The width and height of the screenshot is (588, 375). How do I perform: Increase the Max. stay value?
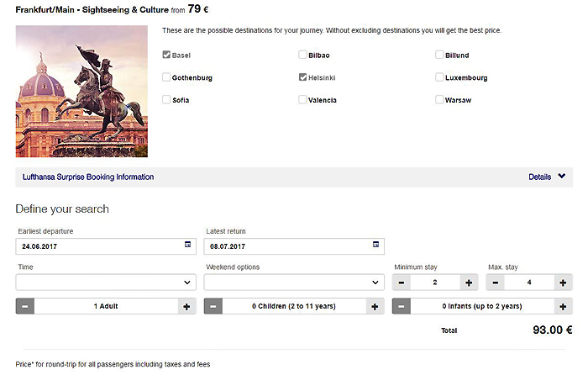click(x=563, y=283)
